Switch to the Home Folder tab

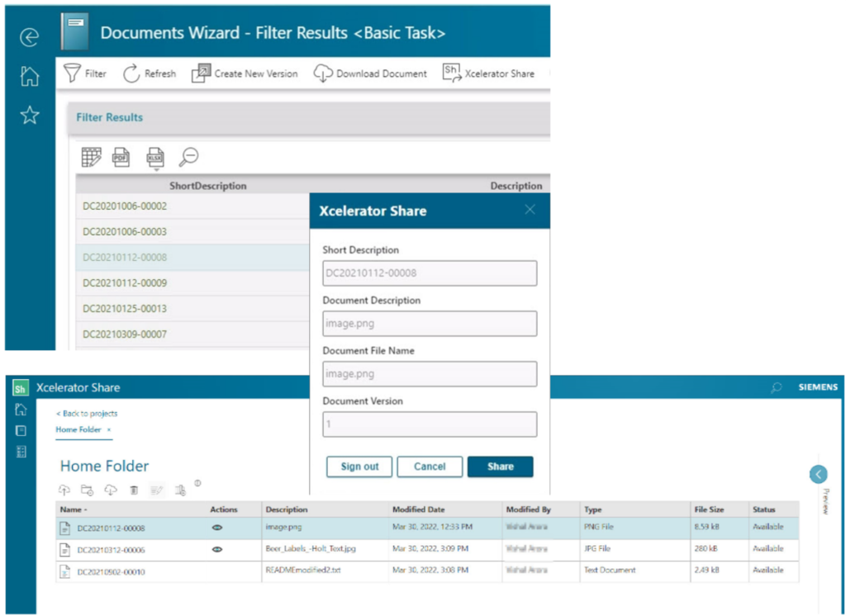click(x=78, y=429)
